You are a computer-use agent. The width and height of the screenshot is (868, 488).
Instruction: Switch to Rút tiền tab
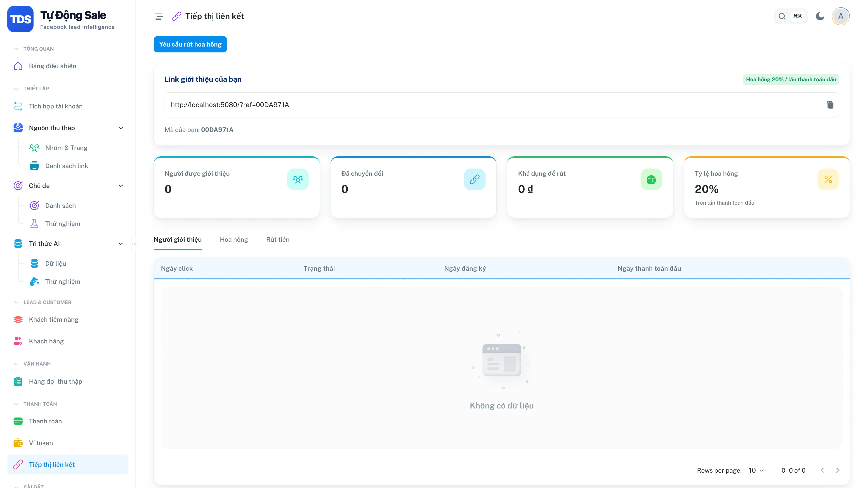click(278, 239)
